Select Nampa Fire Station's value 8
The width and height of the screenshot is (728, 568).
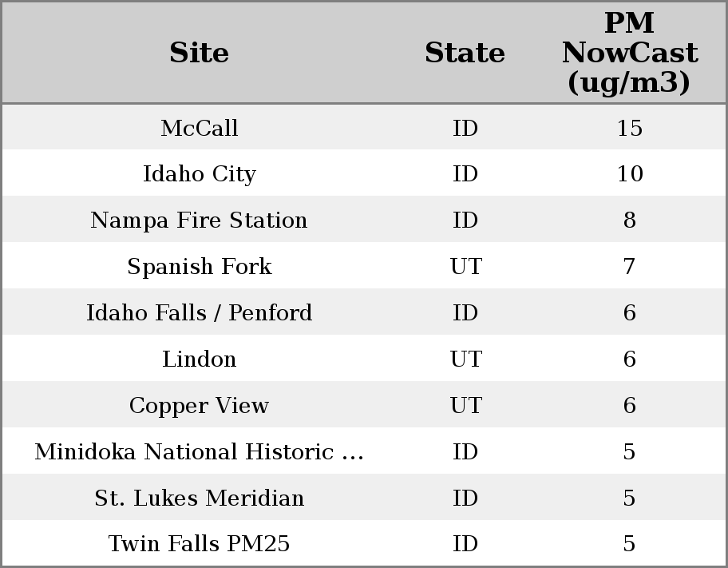click(629, 220)
